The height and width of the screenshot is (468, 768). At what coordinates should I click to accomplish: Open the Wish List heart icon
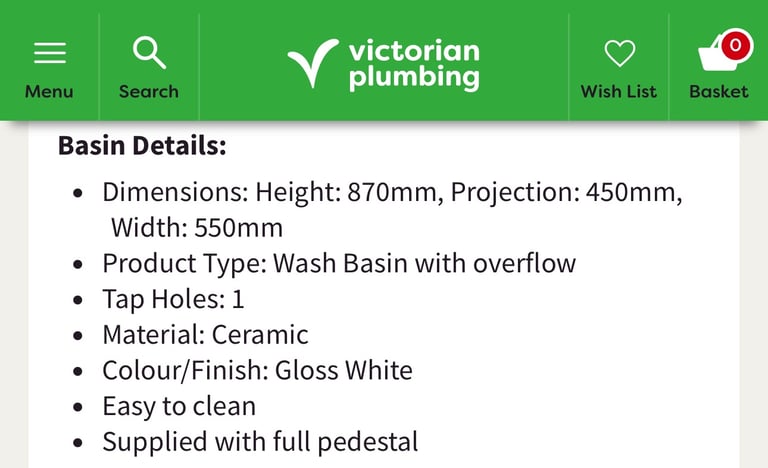pyautogui.click(x=620, y=53)
